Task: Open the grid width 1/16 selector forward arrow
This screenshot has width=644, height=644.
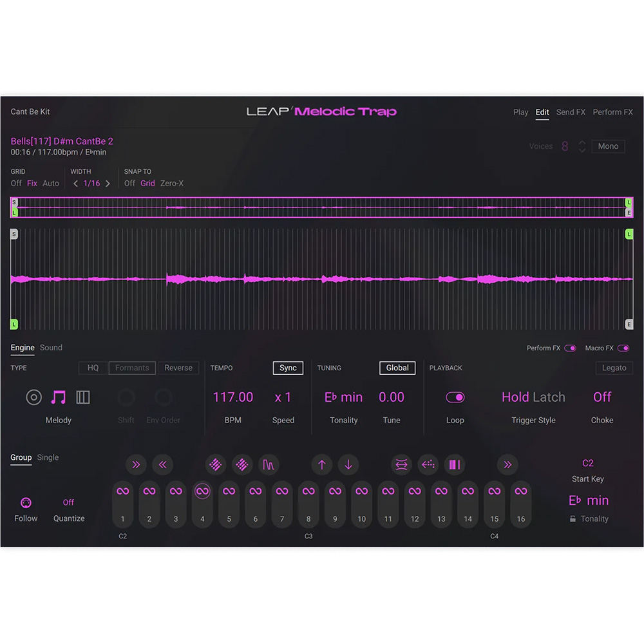Action: (108, 183)
